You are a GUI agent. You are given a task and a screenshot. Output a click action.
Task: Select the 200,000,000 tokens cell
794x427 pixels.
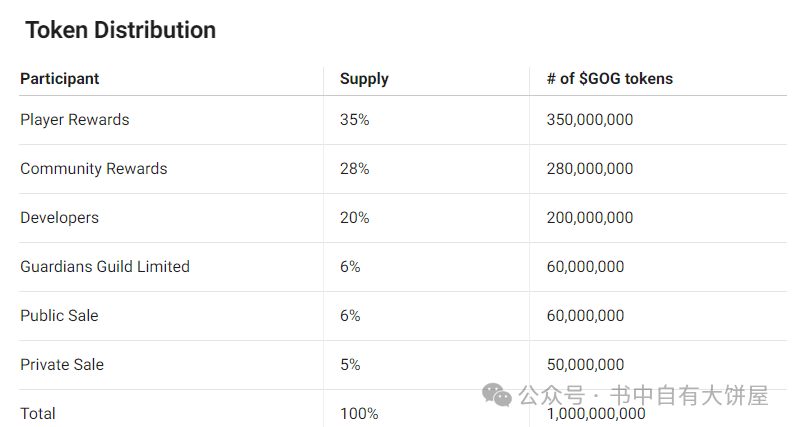click(589, 218)
